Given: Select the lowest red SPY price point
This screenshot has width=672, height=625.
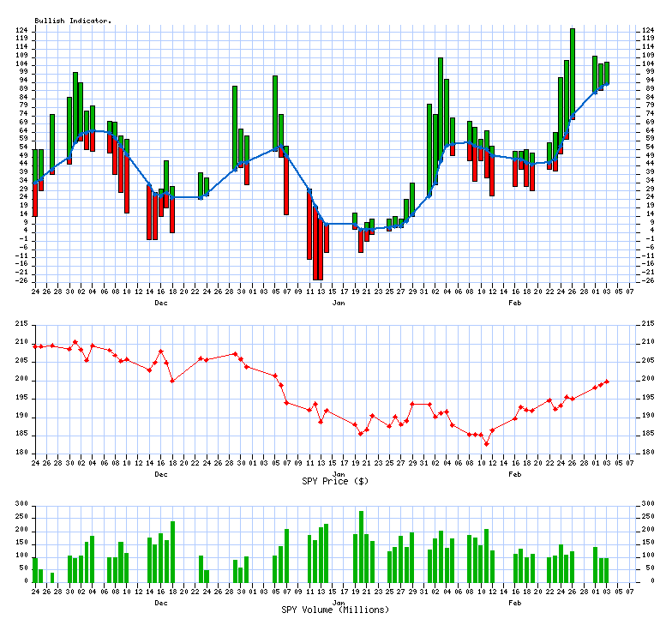Looking at the screenshot, I should pos(486,444).
